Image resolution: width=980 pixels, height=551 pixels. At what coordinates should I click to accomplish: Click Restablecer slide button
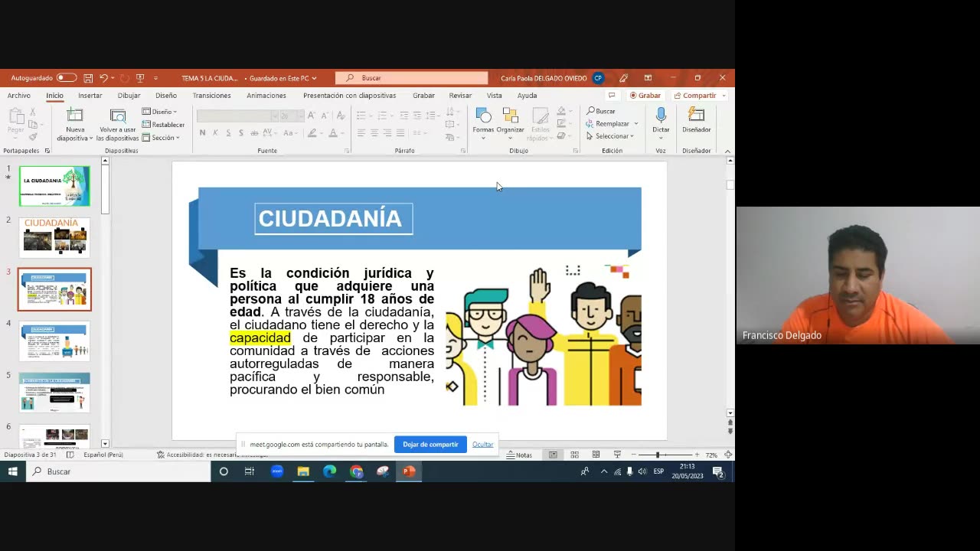pyautogui.click(x=163, y=125)
